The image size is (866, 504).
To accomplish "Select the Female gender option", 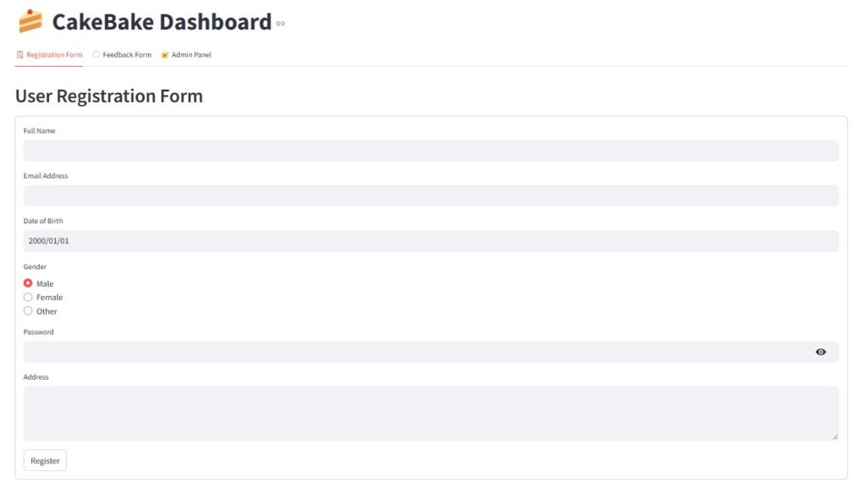I will click(x=28, y=297).
